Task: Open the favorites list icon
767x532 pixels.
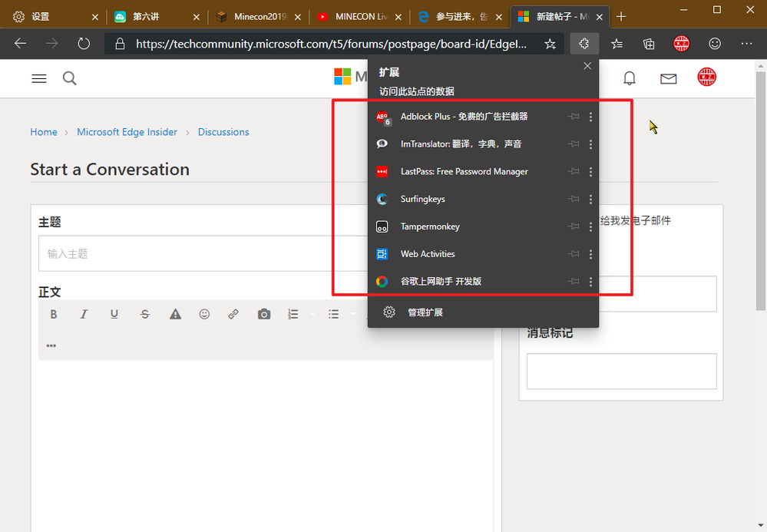Action: pos(617,44)
